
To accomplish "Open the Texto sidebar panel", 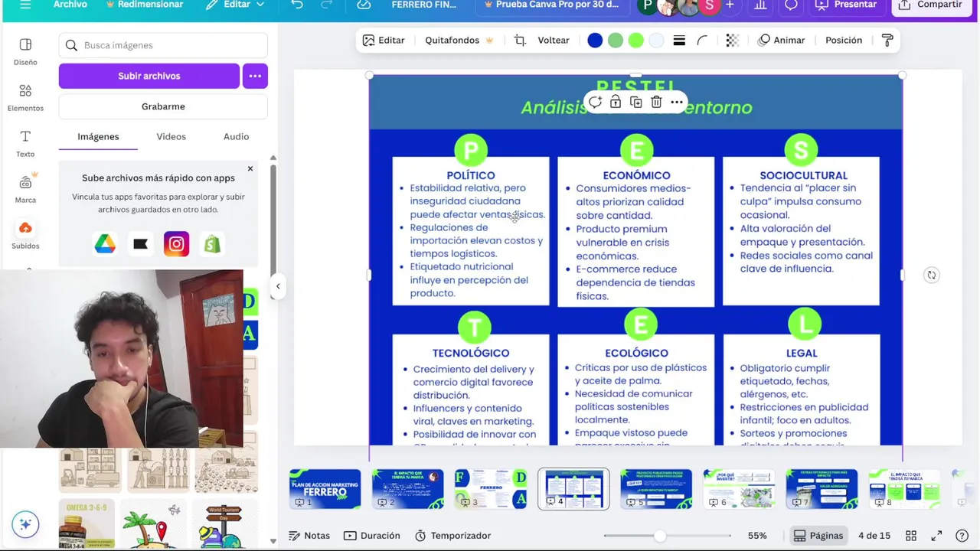I will 25,144.
